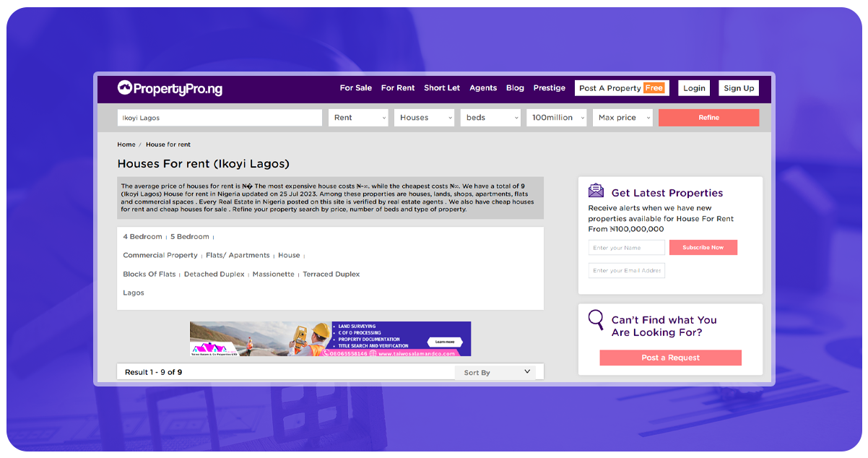Image resolution: width=868 pixels, height=458 pixels.
Task: Click the Lagos location link
Action: (134, 293)
